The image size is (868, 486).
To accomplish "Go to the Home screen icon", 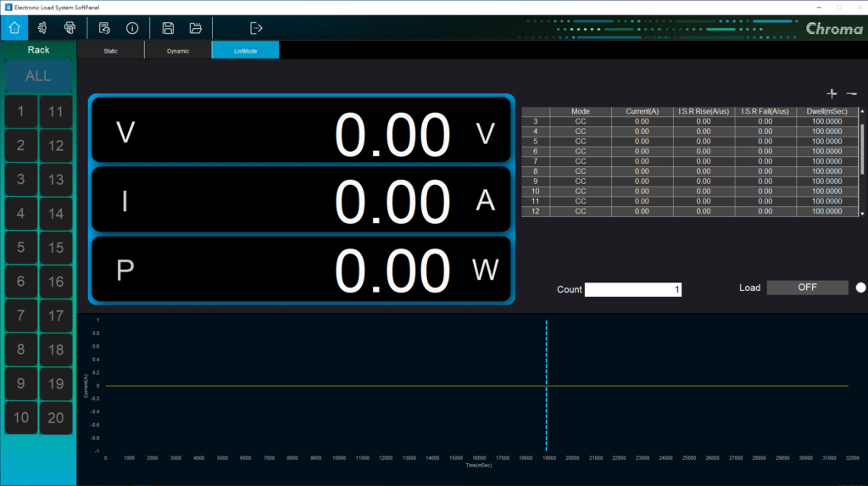I will pyautogui.click(x=14, y=28).
